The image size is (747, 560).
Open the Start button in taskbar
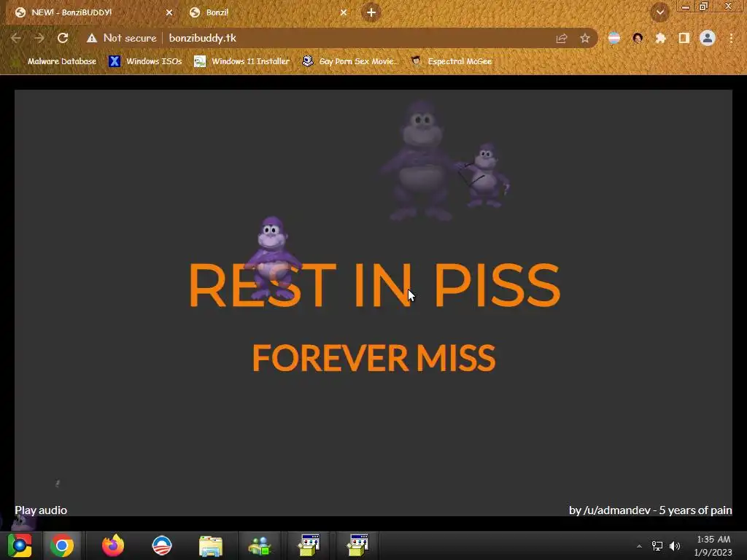20,545
